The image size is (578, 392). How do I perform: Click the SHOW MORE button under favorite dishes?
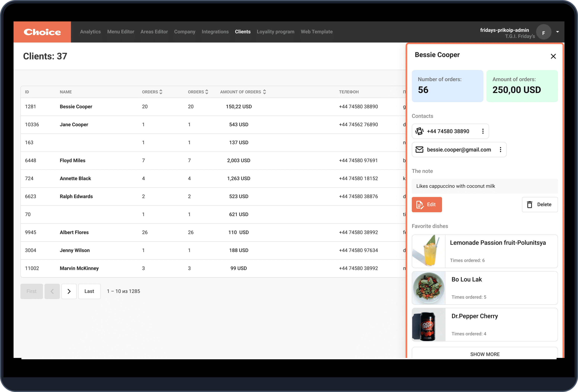[x=484, y=354]
